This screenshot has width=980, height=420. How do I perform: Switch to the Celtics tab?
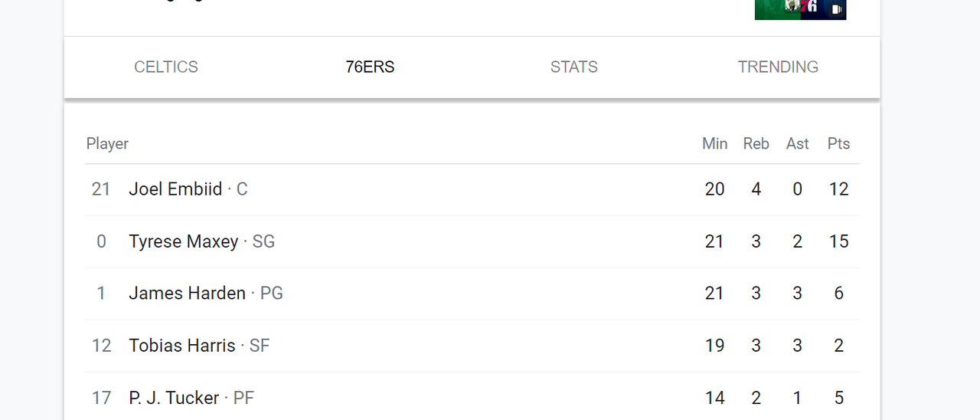point(166,67)
